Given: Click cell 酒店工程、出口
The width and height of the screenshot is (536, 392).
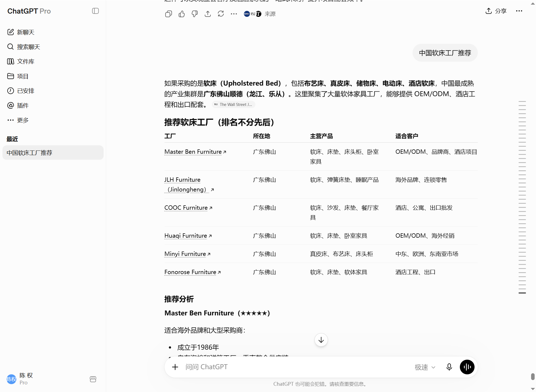Looking at the screenshot, I should click(416, 272).
